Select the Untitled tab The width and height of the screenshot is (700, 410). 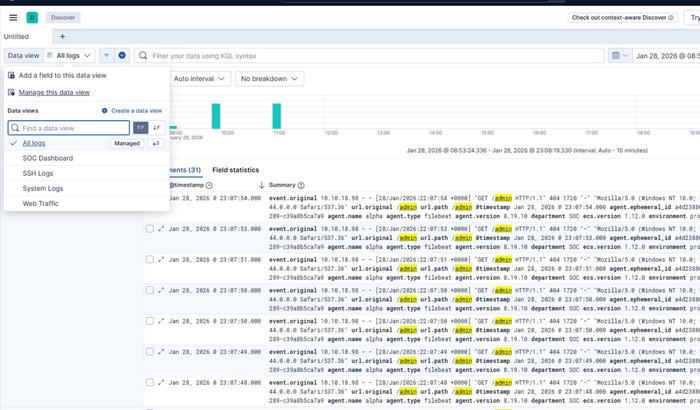[16, 37]
